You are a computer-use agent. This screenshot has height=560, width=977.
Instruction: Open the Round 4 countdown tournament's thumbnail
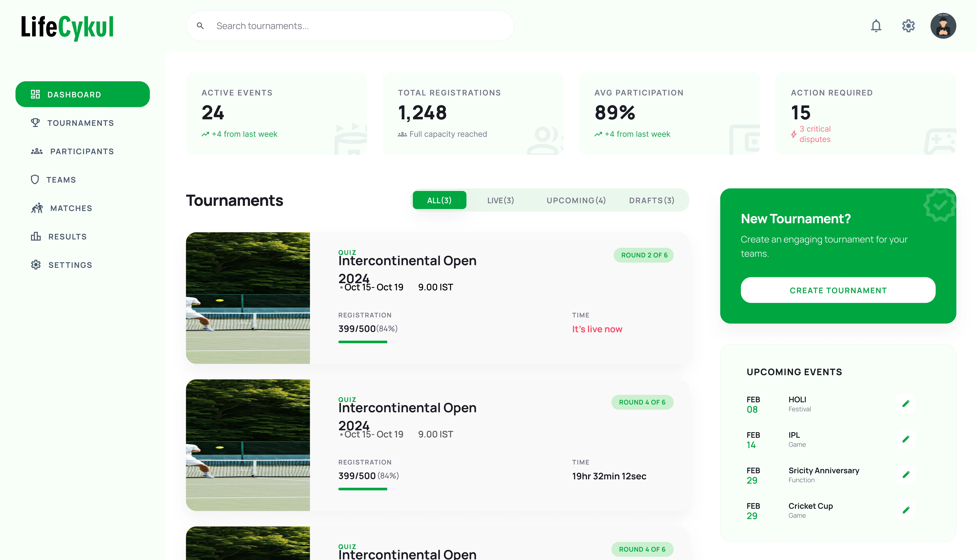[x=248, y=445]
